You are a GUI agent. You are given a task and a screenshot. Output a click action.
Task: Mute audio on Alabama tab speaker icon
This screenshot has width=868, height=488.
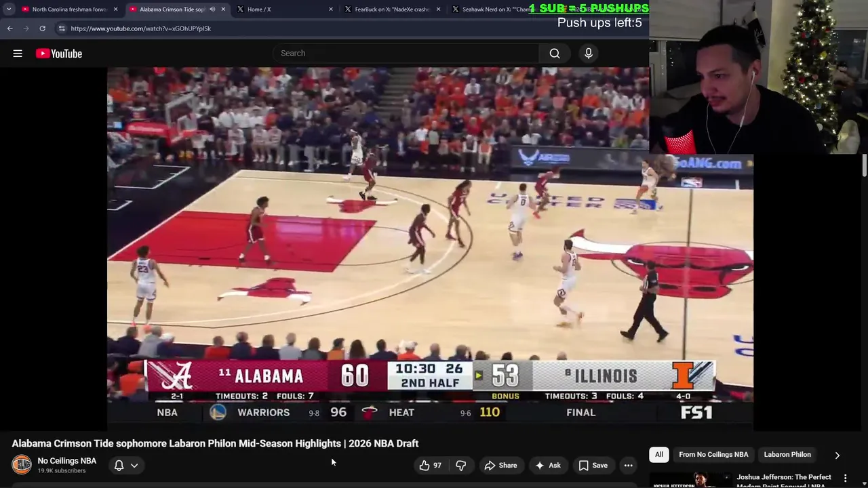(212, 9)
